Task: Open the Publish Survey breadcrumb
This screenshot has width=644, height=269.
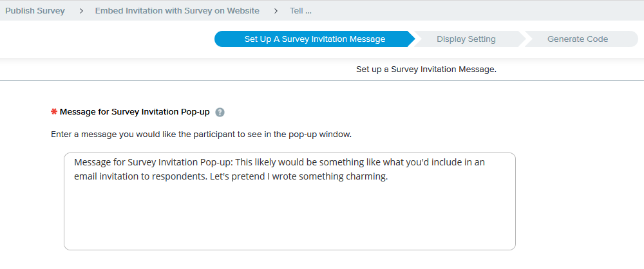Action: click(x=35, y=11)
